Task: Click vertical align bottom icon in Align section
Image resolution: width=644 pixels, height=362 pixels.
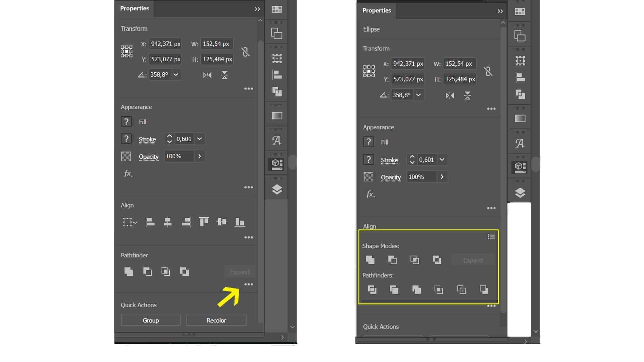Action: pyautogui.click(x=239, y=222)
